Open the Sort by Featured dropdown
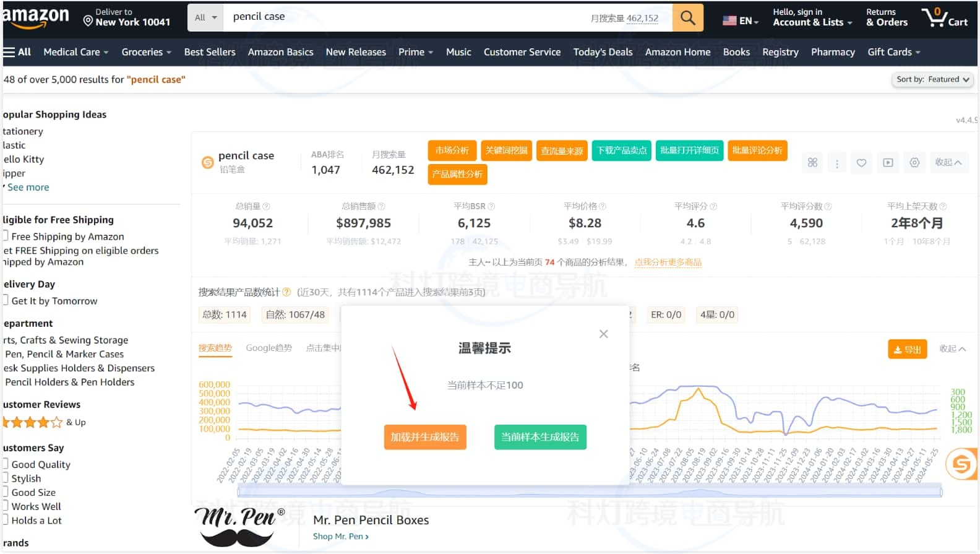980x554 pixels. pyautogui.click(x=933, y=79)
